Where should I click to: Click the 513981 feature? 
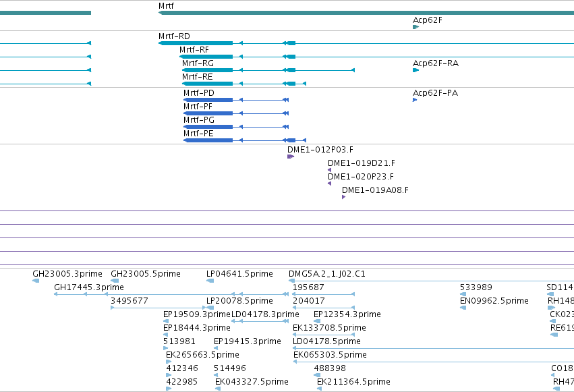tap(165, 348)
